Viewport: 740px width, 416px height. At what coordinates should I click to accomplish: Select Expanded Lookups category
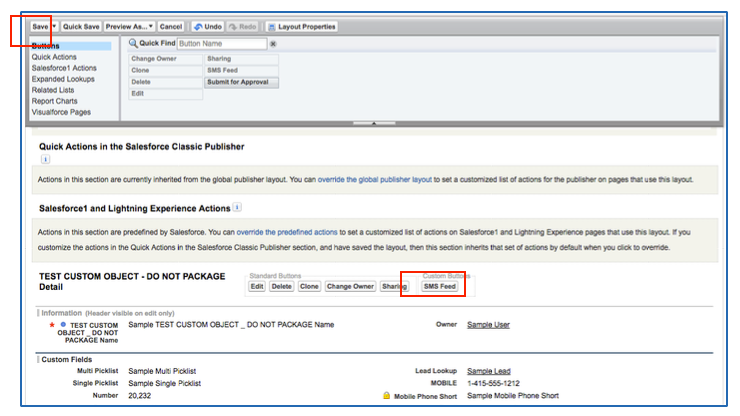click(x=63, y=79)
